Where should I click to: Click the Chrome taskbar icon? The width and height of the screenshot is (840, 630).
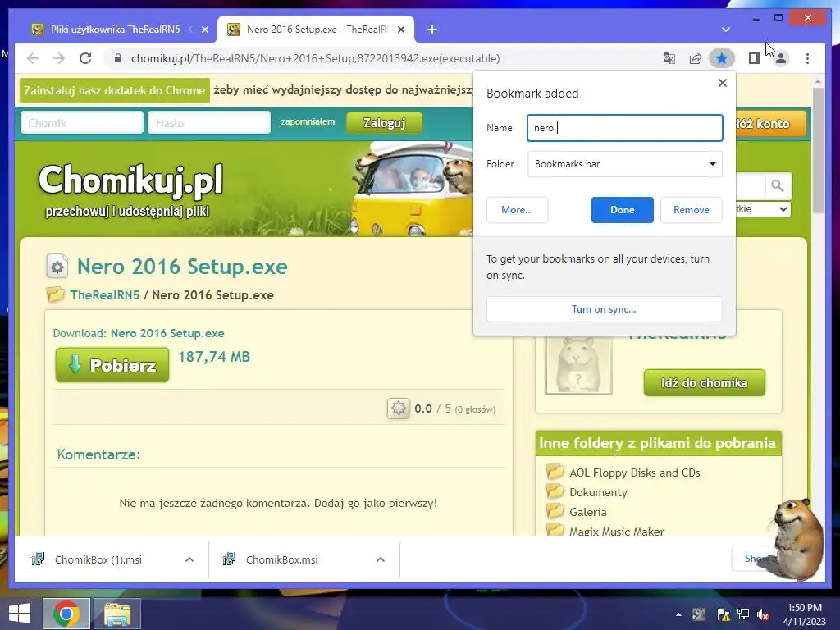point(66,614)
